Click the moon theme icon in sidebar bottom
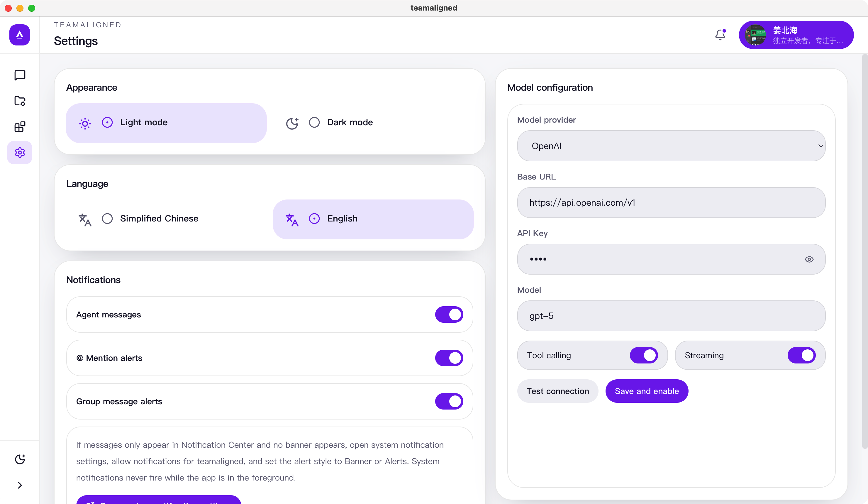Screen dimensions: 868x504 pyautogui.click(x=20, y=459)
